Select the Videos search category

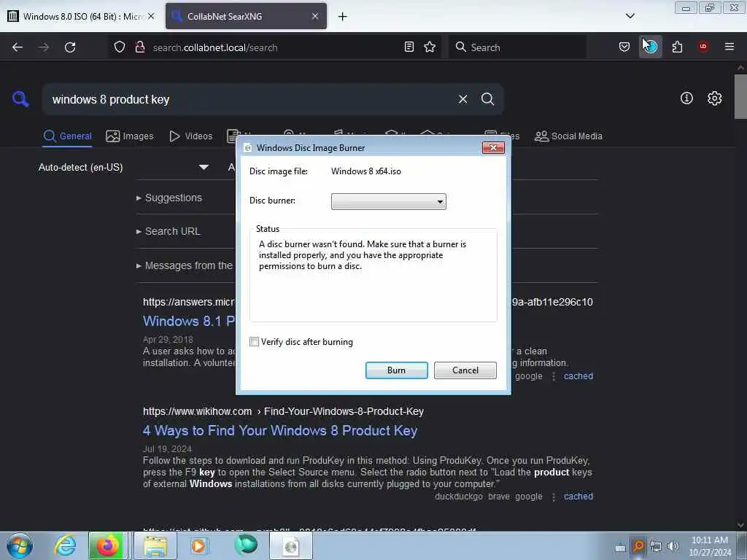[190, 136]
